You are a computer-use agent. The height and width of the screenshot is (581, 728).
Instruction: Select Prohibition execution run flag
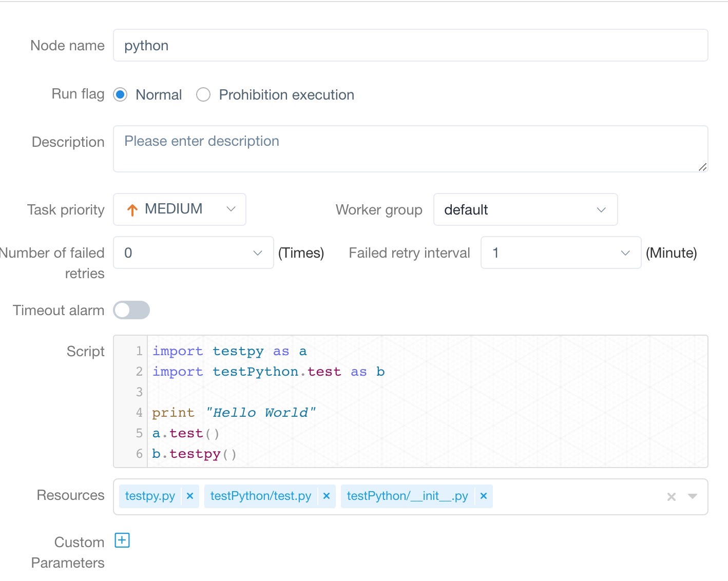click(x=203, y=95)
